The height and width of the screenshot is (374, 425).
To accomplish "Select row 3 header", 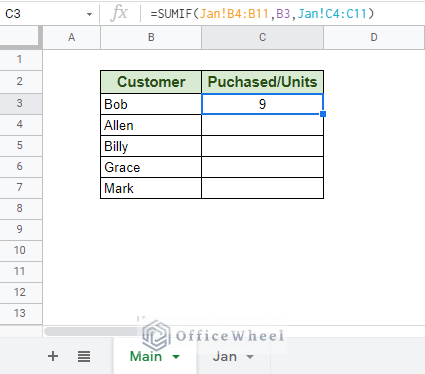I will (x=20, y=103).
